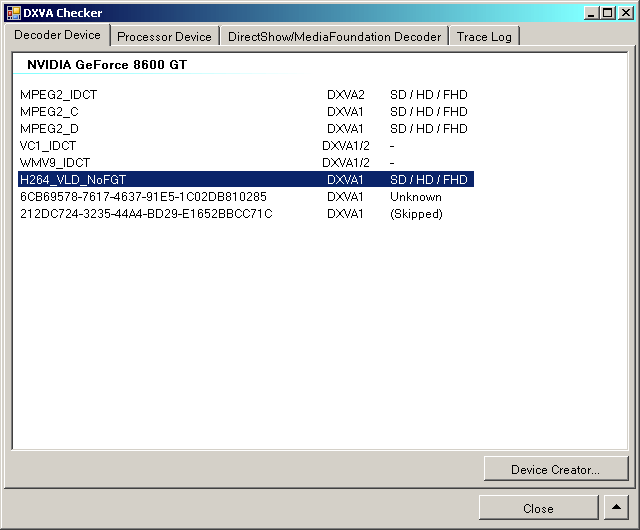Expand the up-arrow button beside Close
The image size is (640, 530).
(x=616, y=508)
